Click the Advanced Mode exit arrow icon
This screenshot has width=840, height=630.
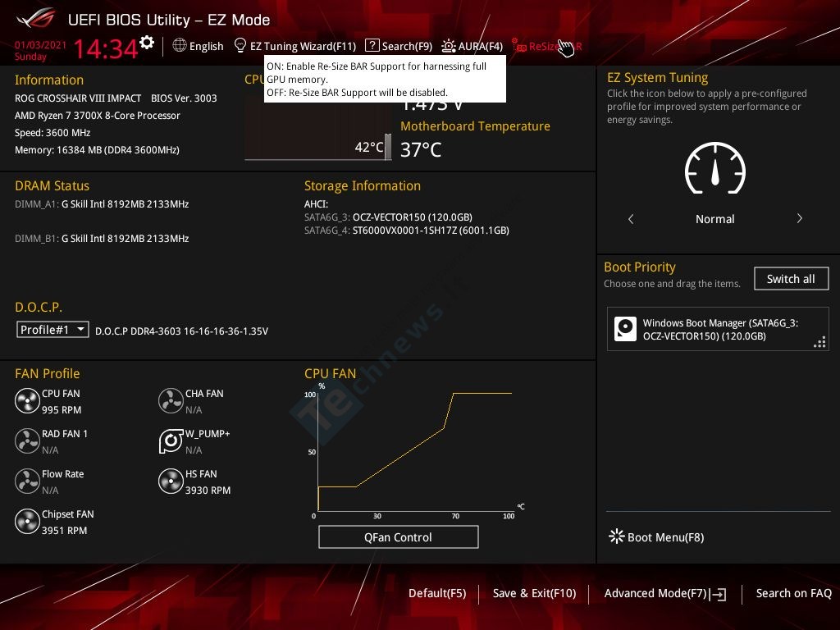click(x=719, y=594)
